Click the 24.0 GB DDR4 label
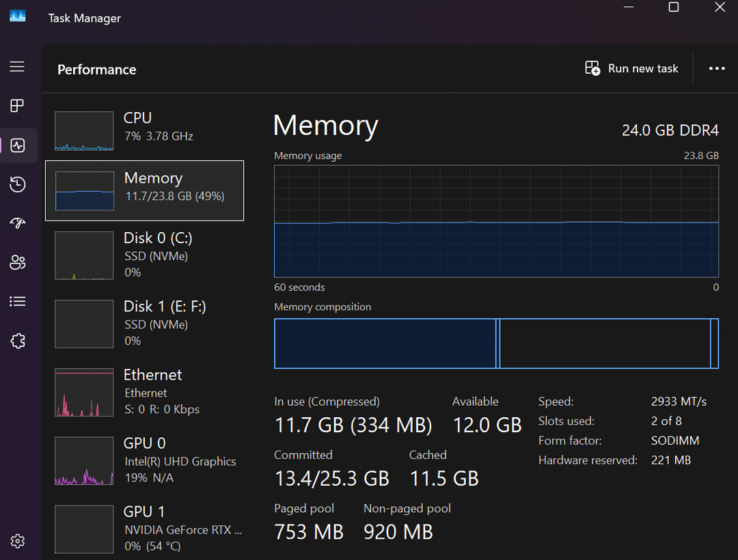 (x=670, y=130)
